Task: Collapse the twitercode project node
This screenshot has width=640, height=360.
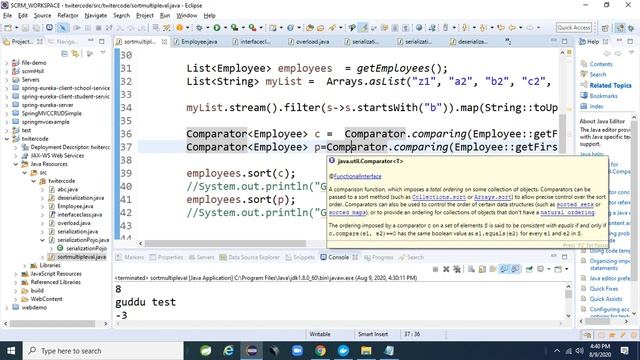Action: point(7,139)
